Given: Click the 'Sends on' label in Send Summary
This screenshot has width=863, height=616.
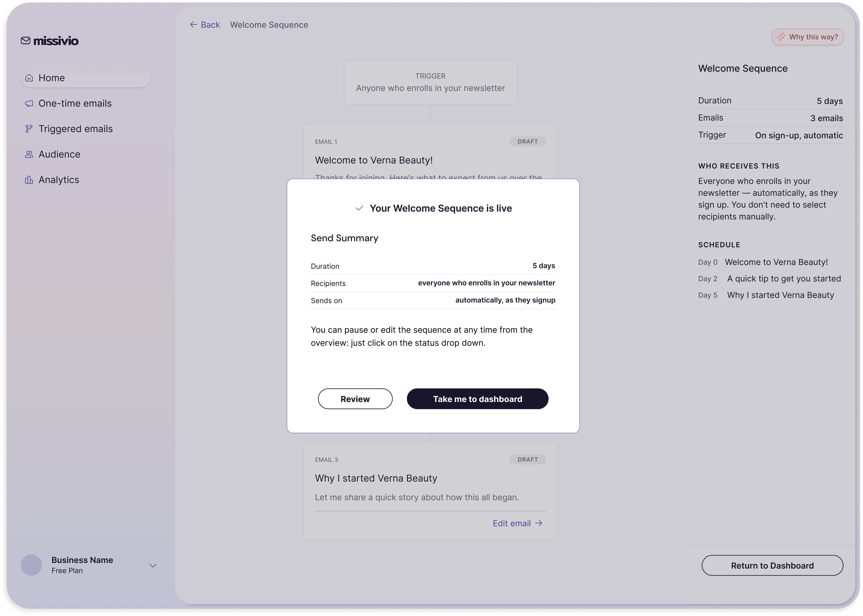Looking at the screenshot, I should point(326,301).
